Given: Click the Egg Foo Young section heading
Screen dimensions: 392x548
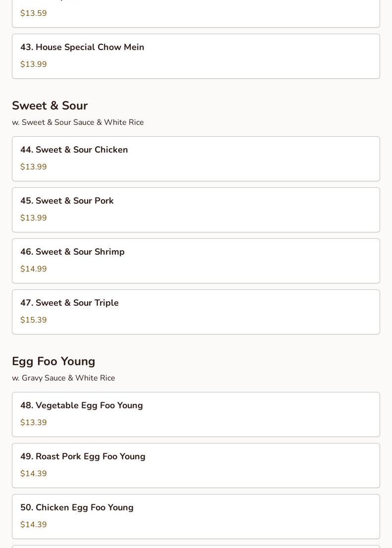Looking at the screenshot, I should 53,361.
